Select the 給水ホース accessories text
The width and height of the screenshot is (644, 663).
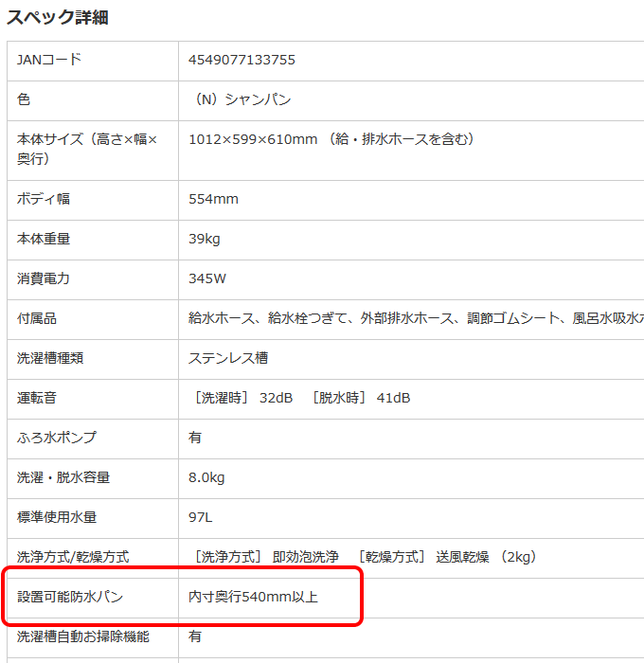coord(416,318)
